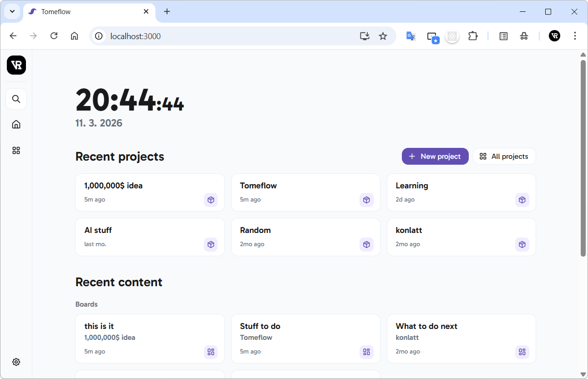
Task: Bookmark this page with star icon
Action: tap(383, 36)
